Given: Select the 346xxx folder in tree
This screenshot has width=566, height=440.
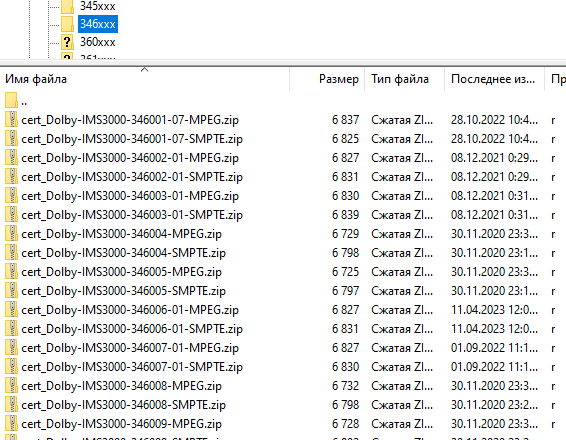Looking at the screenshot, I should pyautogui.click(x=98, y=24).
